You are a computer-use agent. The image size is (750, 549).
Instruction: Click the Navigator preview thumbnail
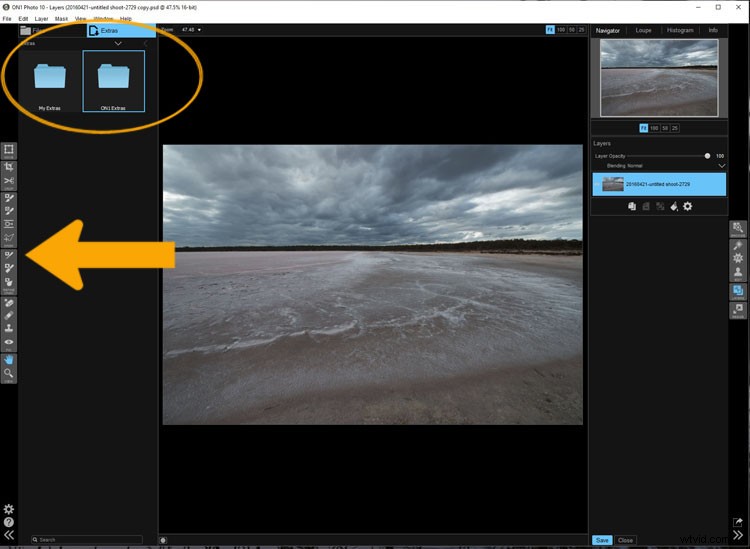[x=659, y=77]
